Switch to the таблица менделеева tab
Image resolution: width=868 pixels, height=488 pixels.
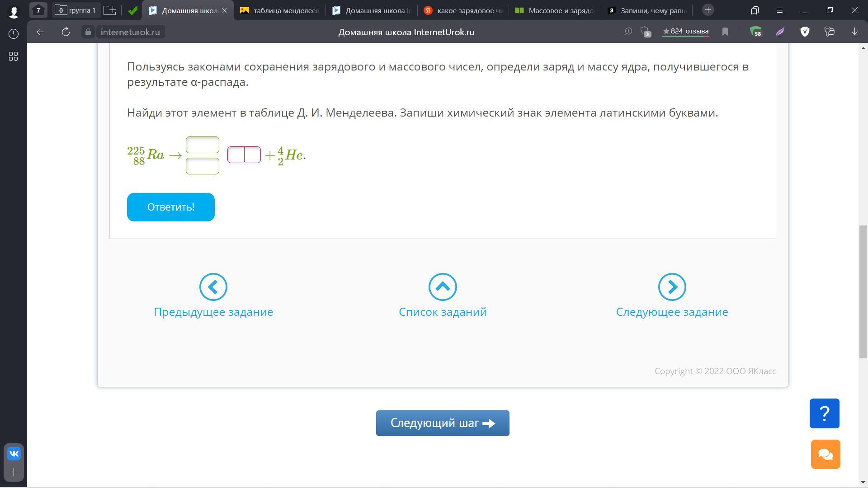point(280,10)
